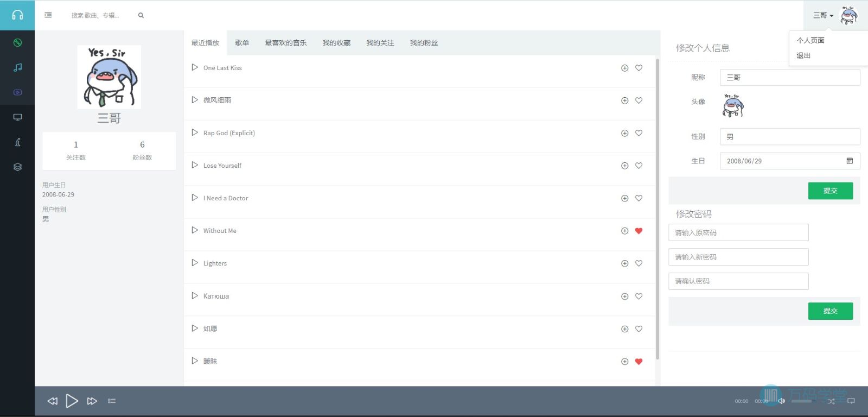This screenshot has height=417, width=868.
Task: Add Lighters to a playlist
Action: coord(624,263)
